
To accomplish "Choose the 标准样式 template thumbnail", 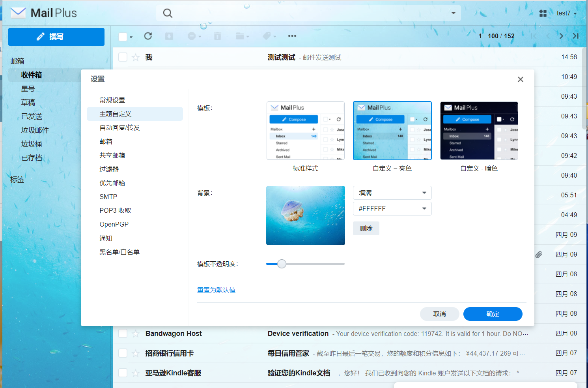I will (306, 131).
